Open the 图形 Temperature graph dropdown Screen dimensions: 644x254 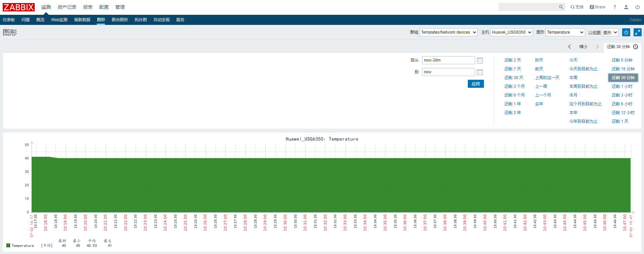[x=565, y=32]
